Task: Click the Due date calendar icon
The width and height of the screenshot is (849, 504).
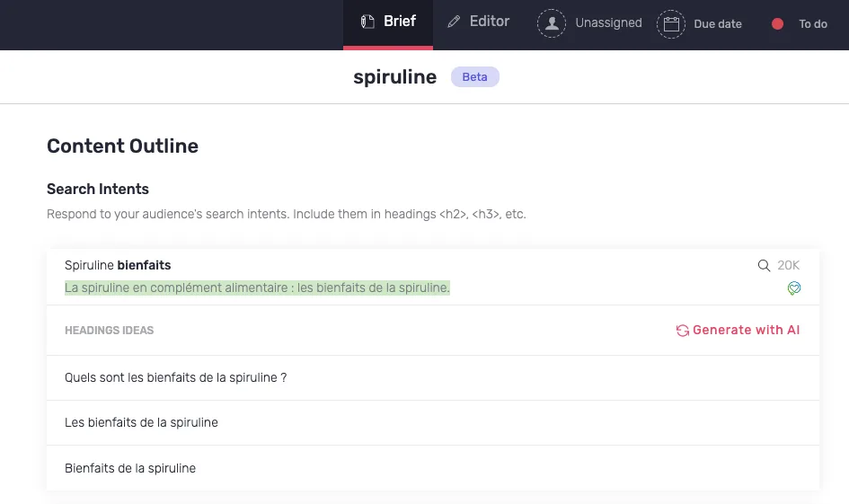Action: (671, 24)
